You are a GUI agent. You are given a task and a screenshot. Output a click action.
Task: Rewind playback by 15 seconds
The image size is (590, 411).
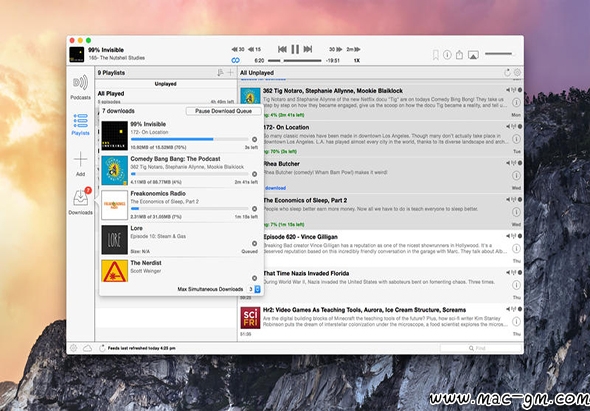[x=254, y=49]
